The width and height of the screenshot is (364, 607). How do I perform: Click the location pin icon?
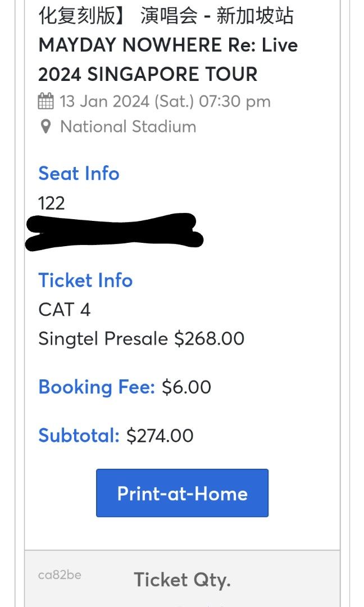point(46,126)
